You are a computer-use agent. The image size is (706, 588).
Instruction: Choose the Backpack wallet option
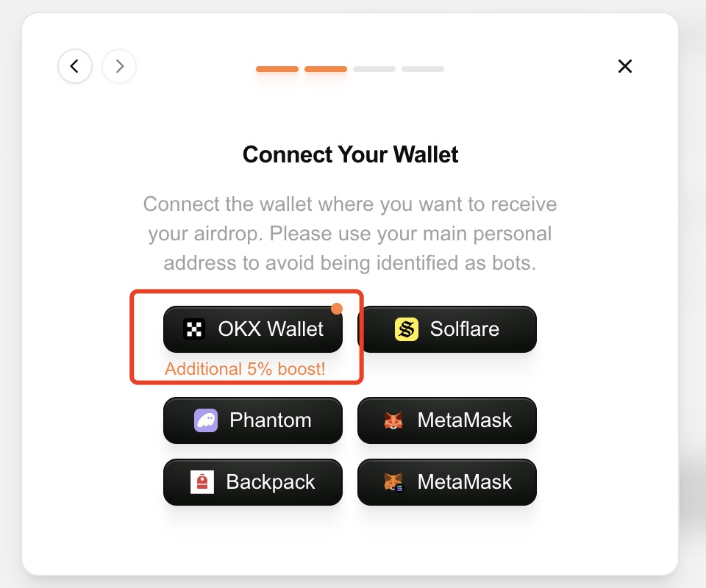point(253,482)
